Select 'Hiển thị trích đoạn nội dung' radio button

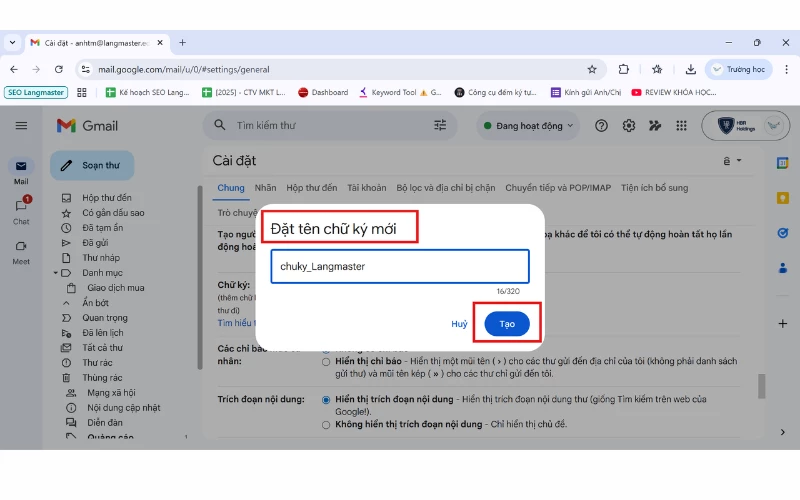(x=326, y=399)
